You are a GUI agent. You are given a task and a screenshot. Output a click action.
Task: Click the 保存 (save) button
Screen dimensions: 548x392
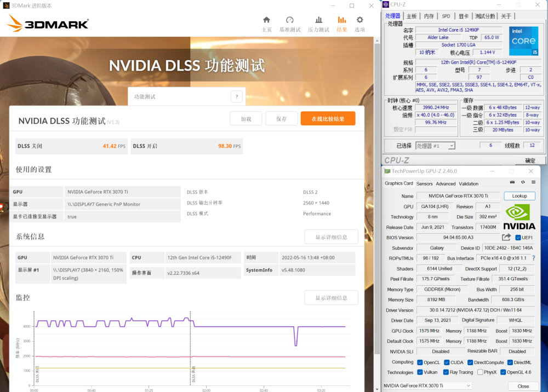tap(281, 119)
